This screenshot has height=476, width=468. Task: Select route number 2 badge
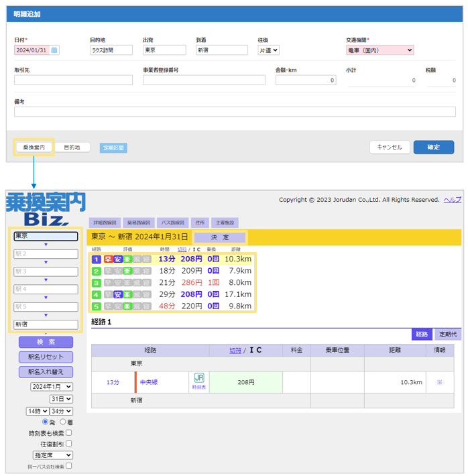click(x=96, y=271)
